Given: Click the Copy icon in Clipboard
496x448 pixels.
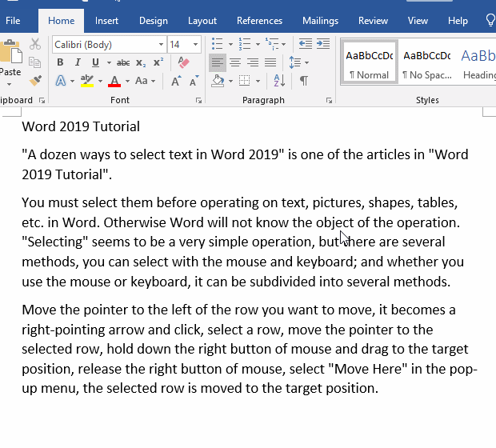Looking at the screenshot, I should pos(34,62).
